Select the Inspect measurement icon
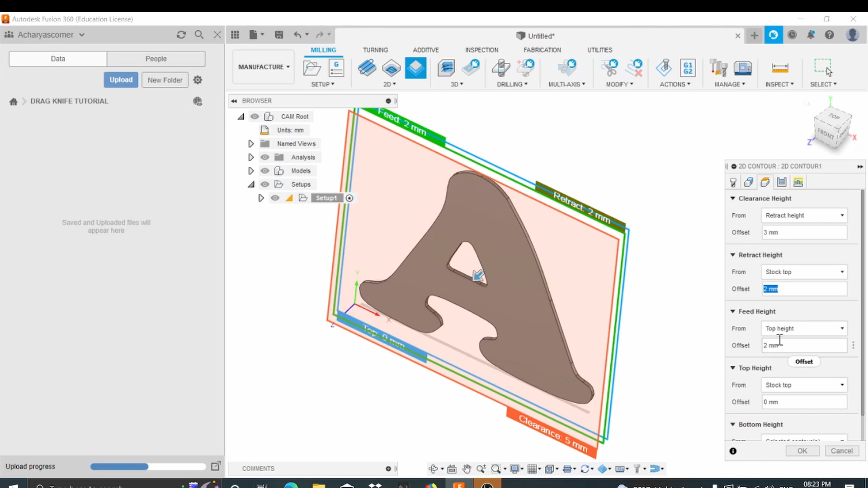 coord(780,68)
